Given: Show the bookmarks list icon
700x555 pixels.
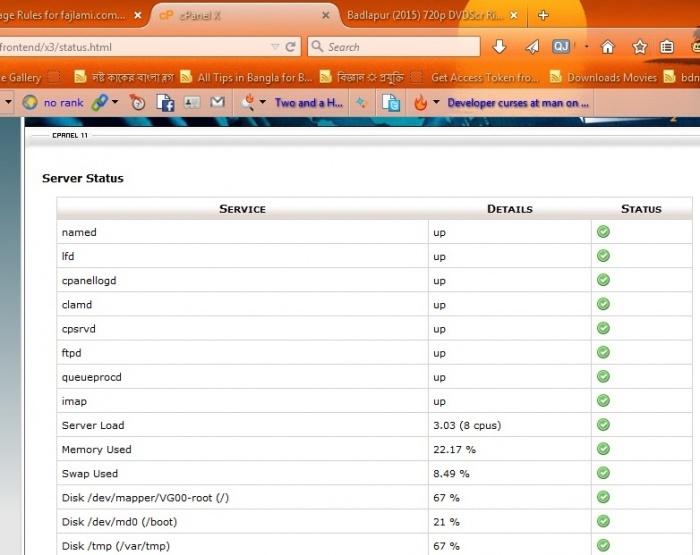Looking at the screenshot, I should tap(667, 46).
